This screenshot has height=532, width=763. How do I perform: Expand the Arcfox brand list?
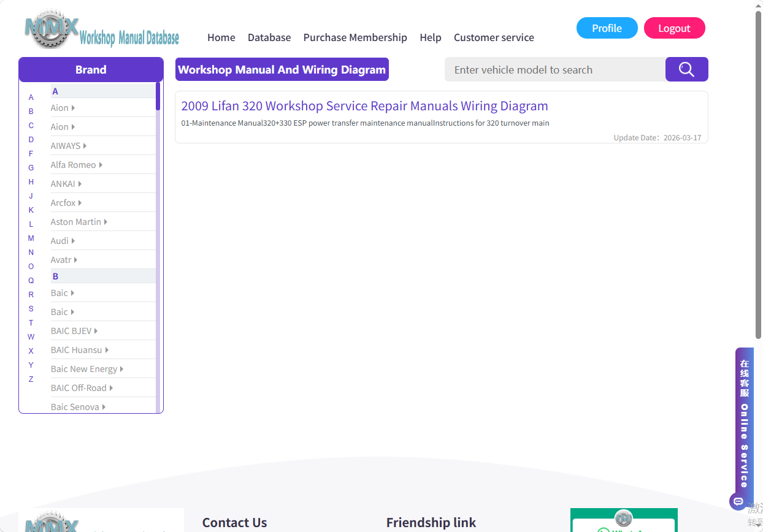pos(66,203)
